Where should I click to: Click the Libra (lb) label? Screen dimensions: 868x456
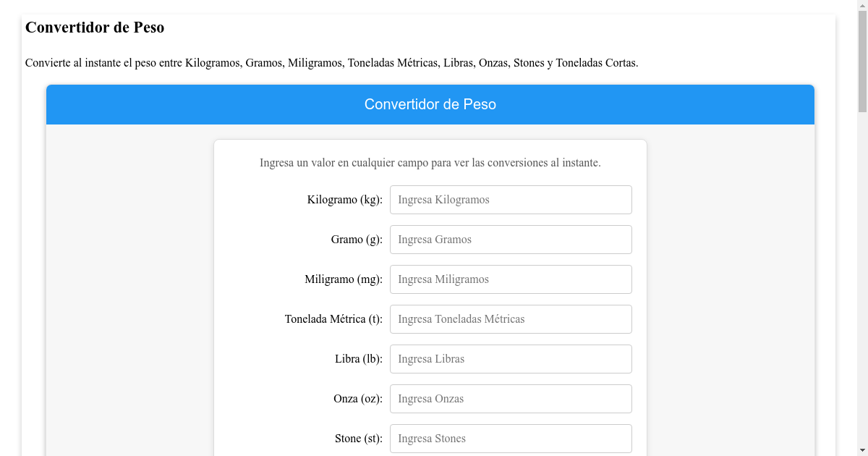pyautogui.click(x=358, y=358)
